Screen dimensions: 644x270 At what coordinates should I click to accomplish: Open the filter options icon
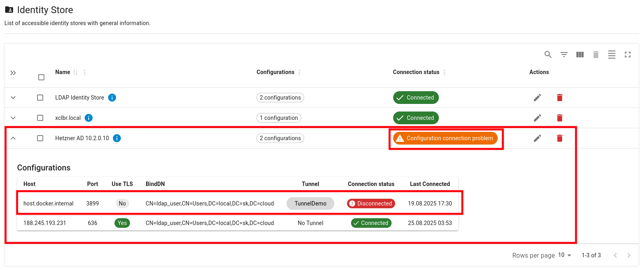564,55
